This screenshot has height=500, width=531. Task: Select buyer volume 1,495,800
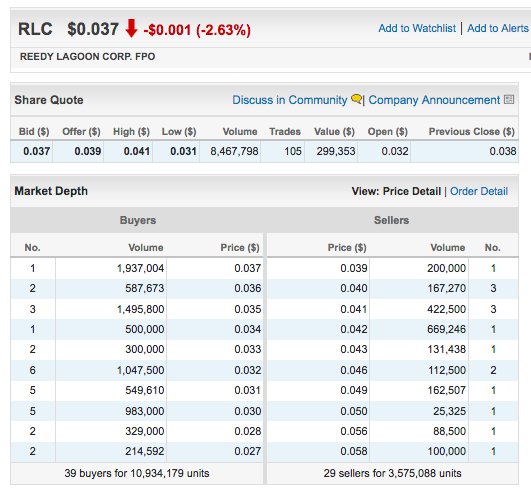coord(140,309)
